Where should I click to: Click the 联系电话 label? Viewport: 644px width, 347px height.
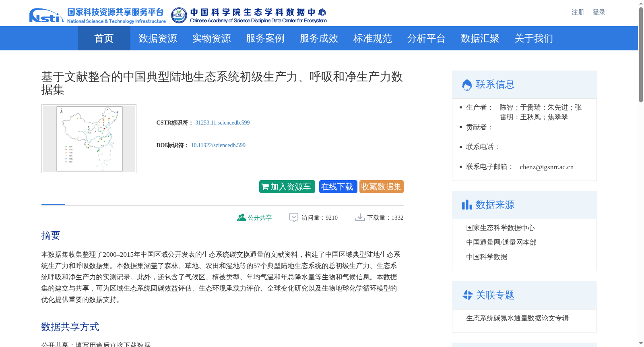483,147
